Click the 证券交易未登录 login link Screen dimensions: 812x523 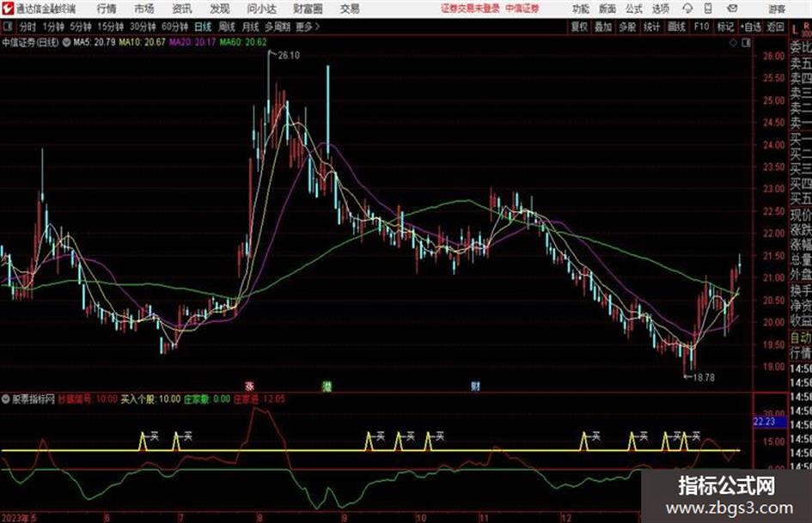[470, 9]
